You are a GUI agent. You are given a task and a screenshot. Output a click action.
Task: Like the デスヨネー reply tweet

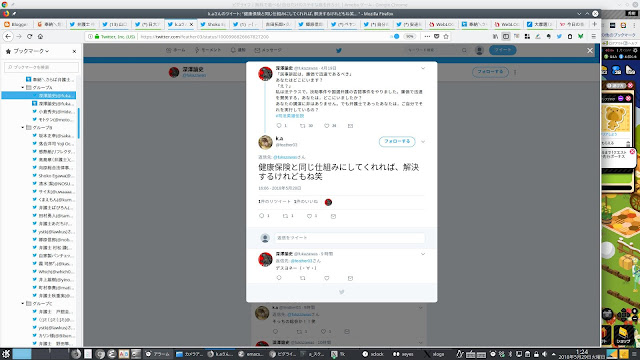tap(327, 278)
